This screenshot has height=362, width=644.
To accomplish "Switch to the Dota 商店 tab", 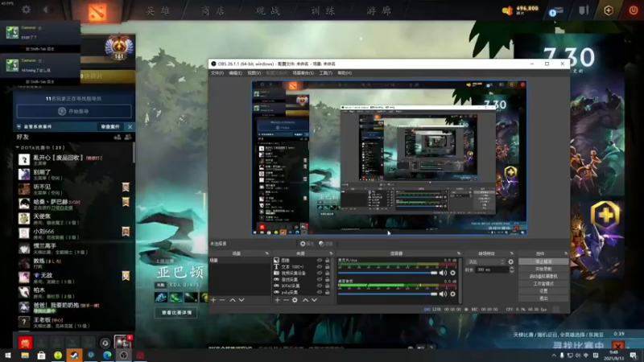I will coord(213,11).
